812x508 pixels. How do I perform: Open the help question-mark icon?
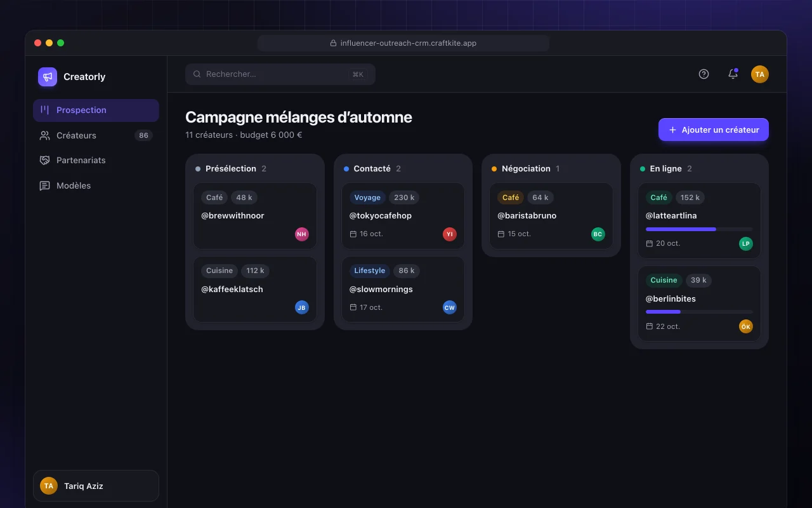click(704, 74)
